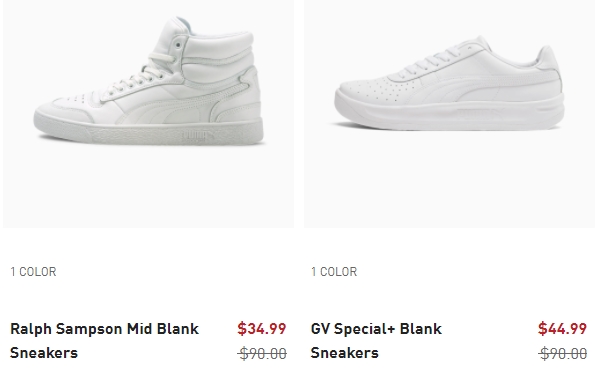This screenshot has width=599, height=374.
Task: Select the $44.99 sale price
Action: point(562,329)
